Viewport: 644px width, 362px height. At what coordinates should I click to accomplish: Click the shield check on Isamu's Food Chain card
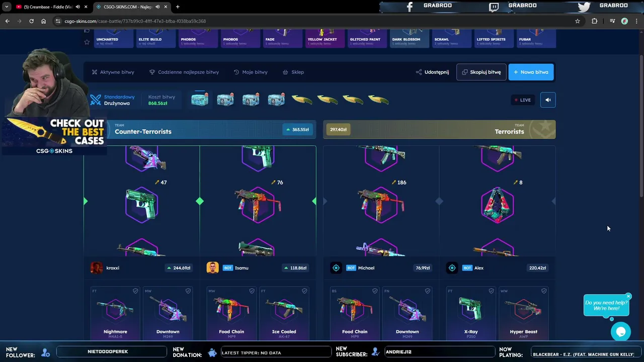pyautogui.click(x=252, y=291)
